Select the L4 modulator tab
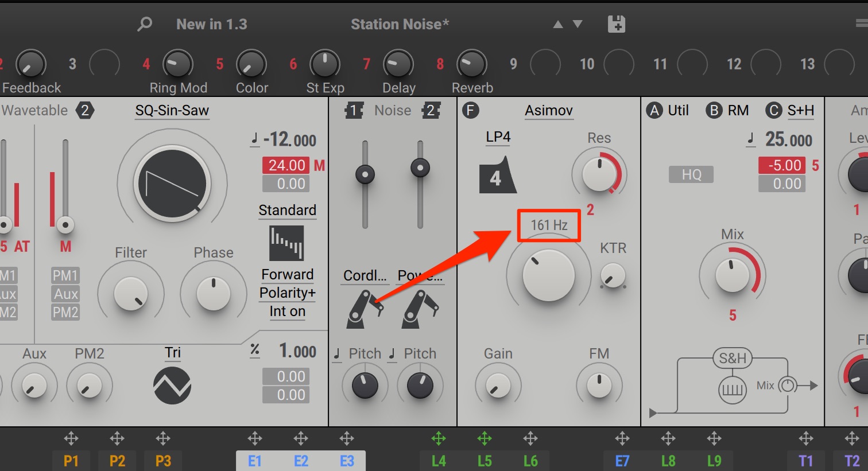This screenshot has width=868, height=471. point(439,461)
